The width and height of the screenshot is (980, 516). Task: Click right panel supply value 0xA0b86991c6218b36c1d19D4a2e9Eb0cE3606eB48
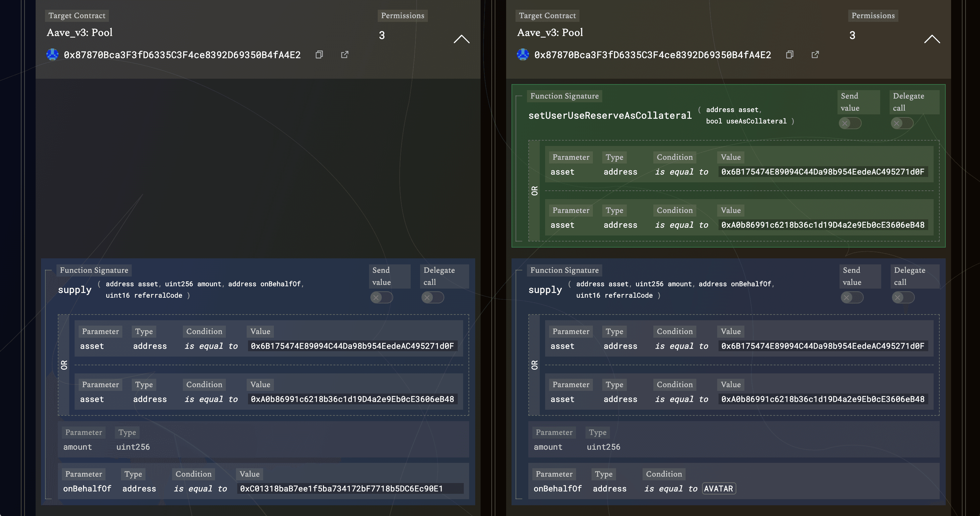click(823, 400)
